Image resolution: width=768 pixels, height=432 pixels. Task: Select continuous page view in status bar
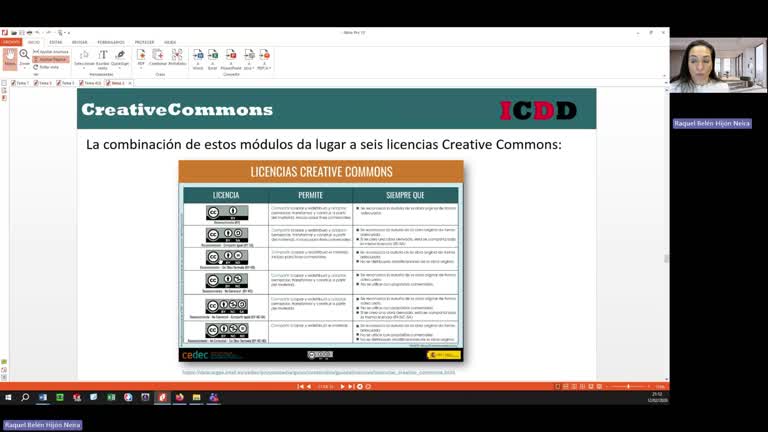566,386
